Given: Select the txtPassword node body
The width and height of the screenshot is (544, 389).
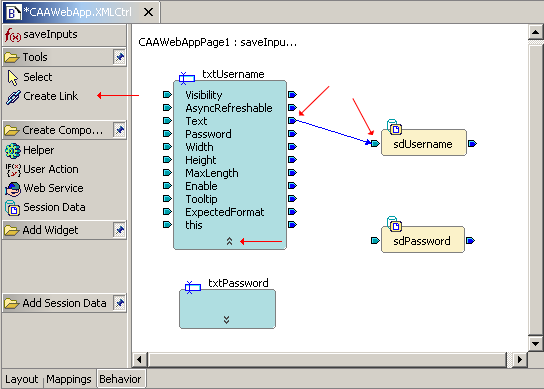Looking at the screenshot, I should pos(227,309).
